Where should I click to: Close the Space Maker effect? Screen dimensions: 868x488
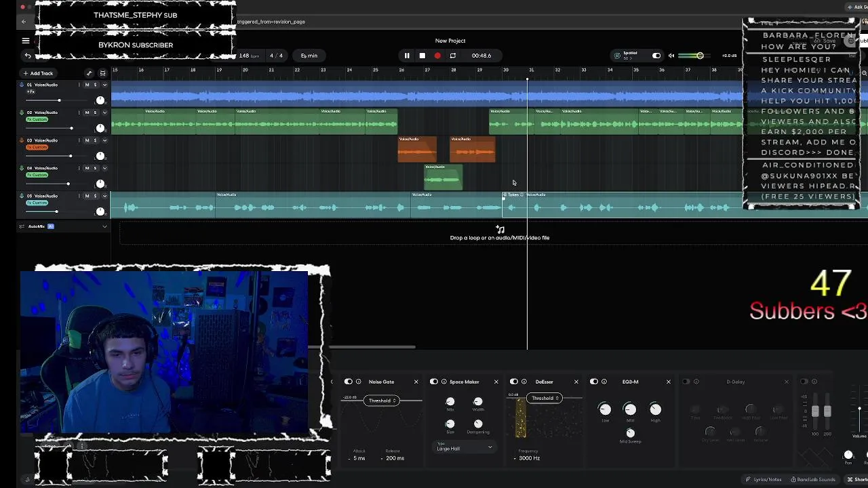(496, 382)
